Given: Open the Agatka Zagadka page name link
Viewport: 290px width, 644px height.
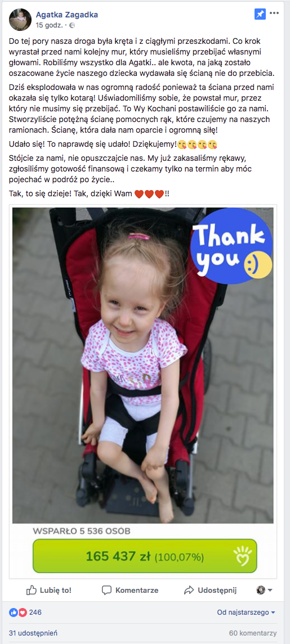Looking at the screenshot, I should click(x=66, y=15).
